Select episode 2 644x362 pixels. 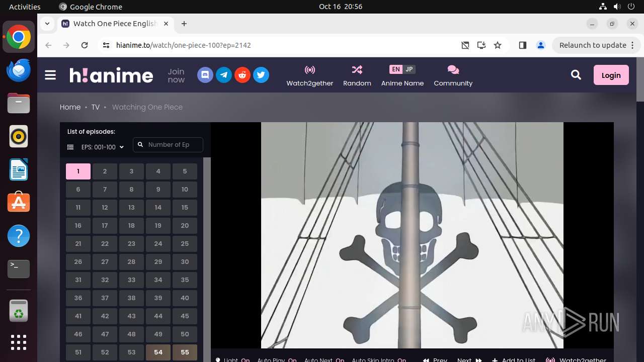click(x=105, y=171)
